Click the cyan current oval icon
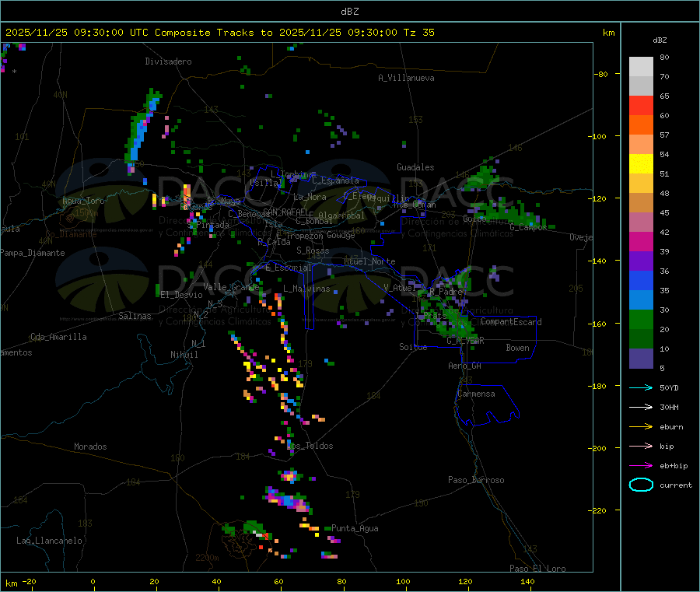 641,485
